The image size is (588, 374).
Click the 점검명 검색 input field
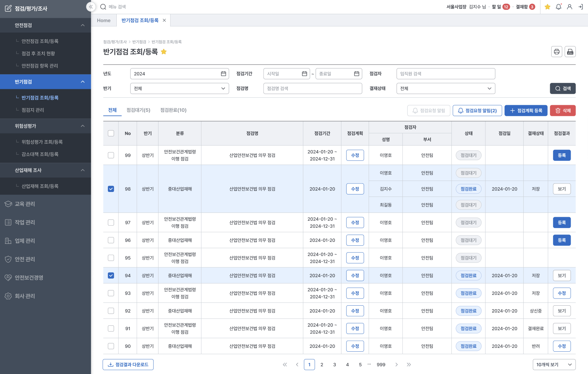tap(312, 89)
